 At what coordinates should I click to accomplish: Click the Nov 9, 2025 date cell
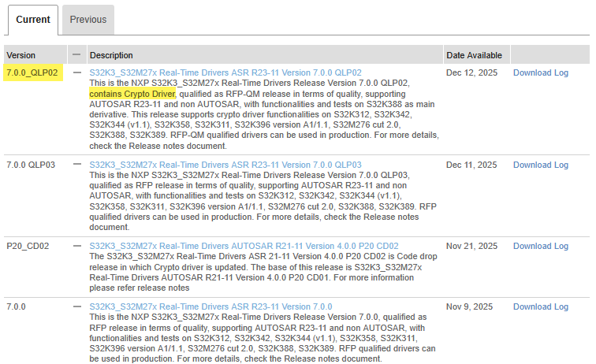tap(469, 306)
